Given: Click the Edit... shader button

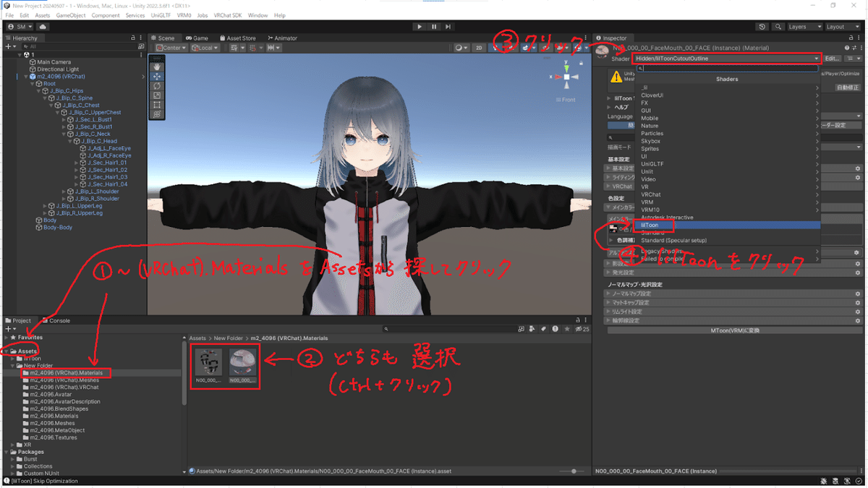Looking at the screenshot, I should pos(833,59).
